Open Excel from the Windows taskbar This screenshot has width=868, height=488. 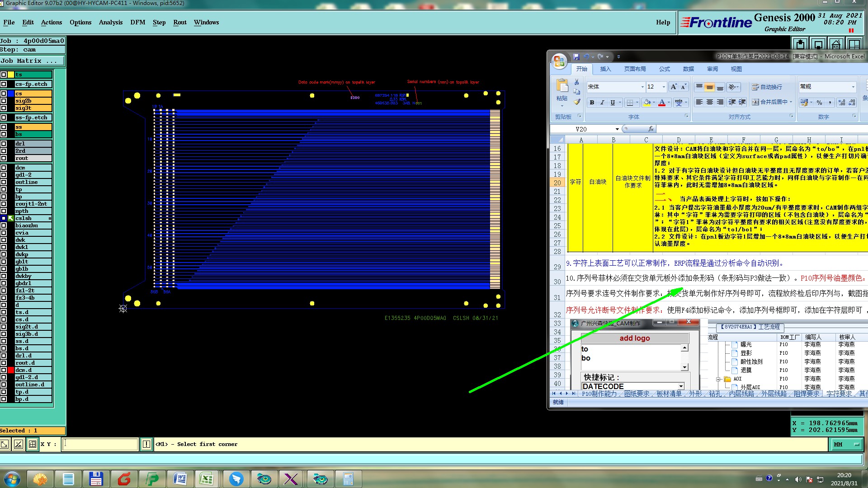click(207, 479)
